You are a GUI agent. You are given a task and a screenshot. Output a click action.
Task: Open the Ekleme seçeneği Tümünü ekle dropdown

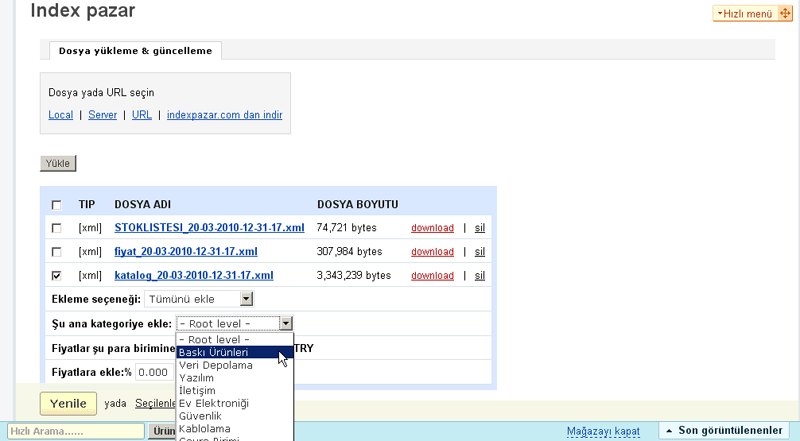tap(199, 299)
